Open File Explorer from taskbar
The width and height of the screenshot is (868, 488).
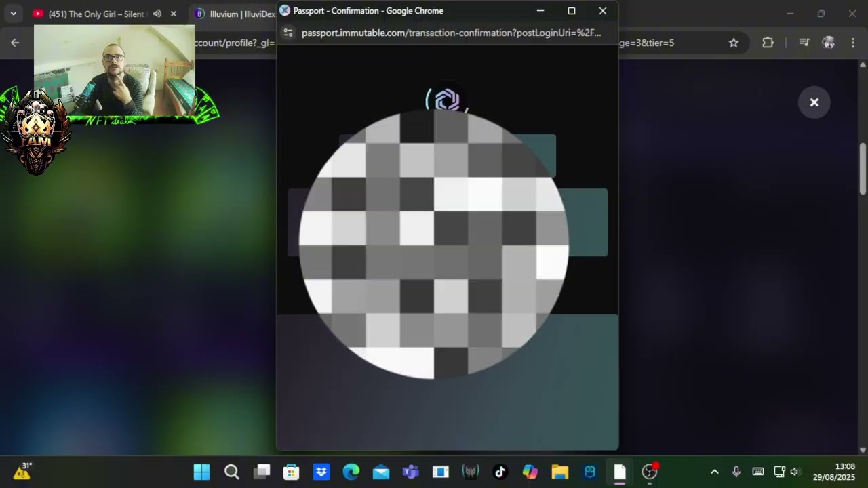(x=560, y=472)
